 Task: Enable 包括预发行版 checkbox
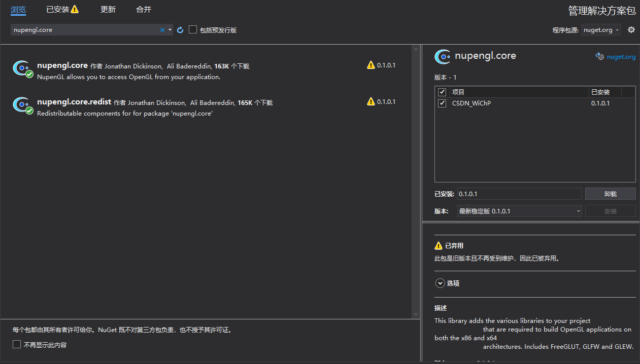[193, 29]
